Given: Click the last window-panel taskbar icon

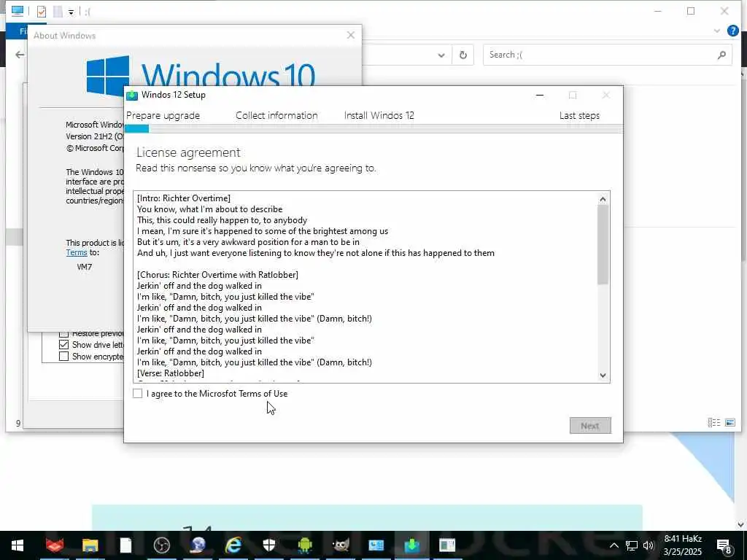Looking at the screenshot, I should point(447,545).
